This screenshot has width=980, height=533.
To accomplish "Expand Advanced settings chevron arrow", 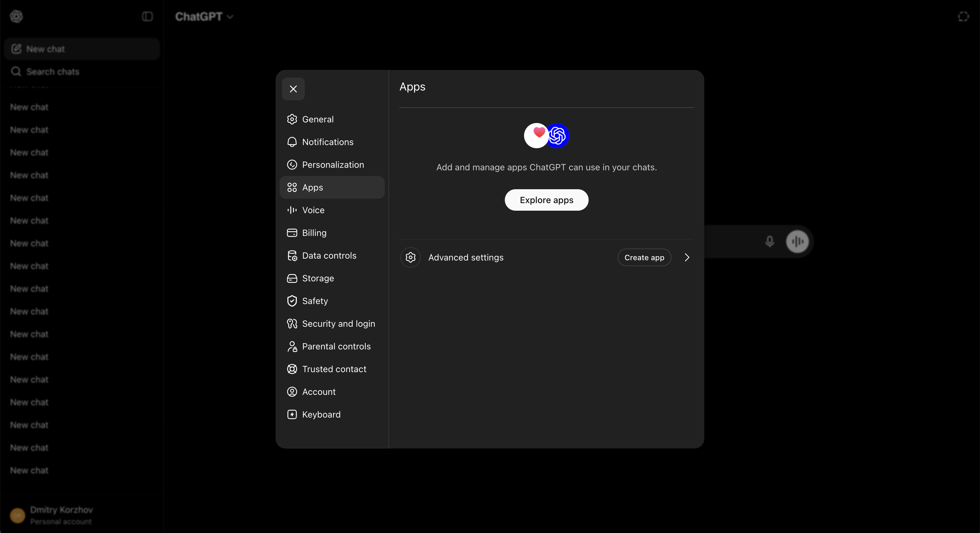I will pyautogui.click(x=687, y=257).
